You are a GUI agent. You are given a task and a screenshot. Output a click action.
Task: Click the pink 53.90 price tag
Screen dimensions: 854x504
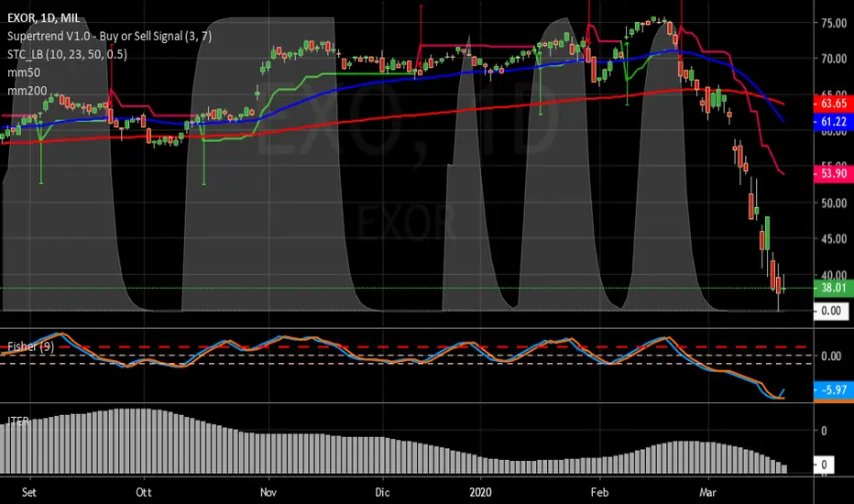coord(833,173)
